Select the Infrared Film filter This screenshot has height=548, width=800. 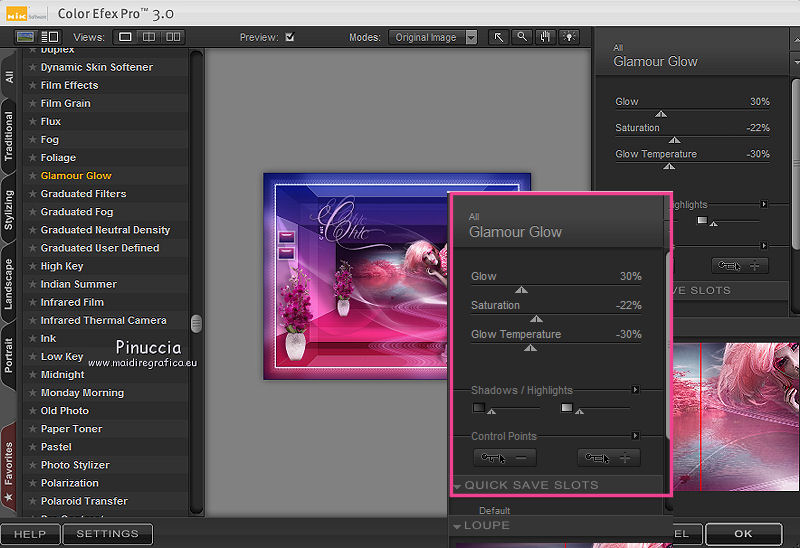[x=72, y=302]
